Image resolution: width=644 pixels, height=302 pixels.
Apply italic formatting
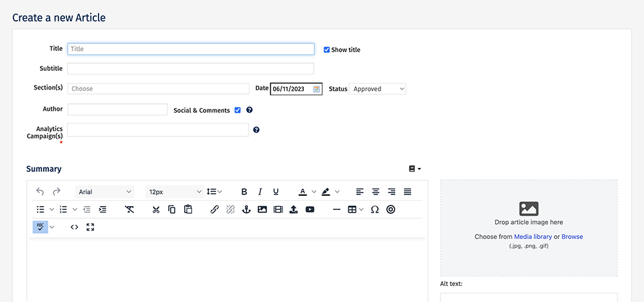click(x=260, y=192)
